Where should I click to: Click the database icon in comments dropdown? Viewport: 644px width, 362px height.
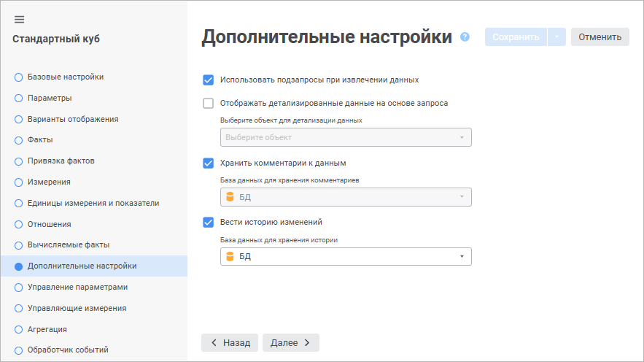click(230, 197)
